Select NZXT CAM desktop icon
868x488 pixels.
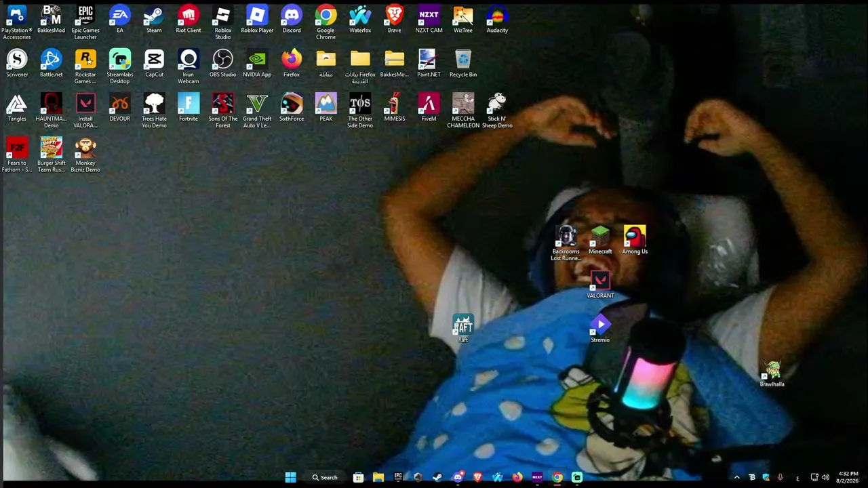pyautogui.click(x=429, y=20)
